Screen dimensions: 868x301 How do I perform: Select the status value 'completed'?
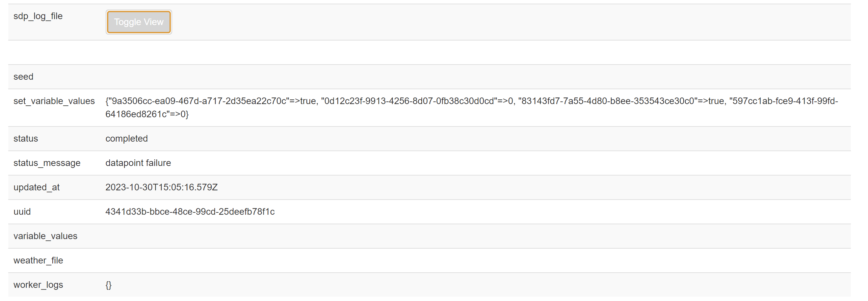(x=126, y=138)
